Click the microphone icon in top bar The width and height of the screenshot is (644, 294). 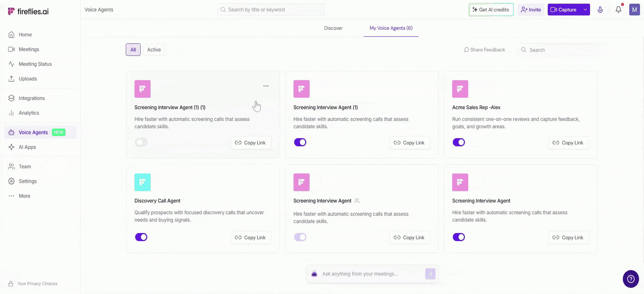(x=600, y=10)
